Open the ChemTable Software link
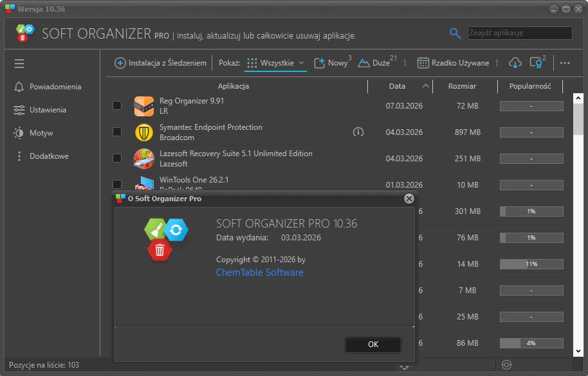This screenshot has width=588, height=376. (x=259, y=273)
